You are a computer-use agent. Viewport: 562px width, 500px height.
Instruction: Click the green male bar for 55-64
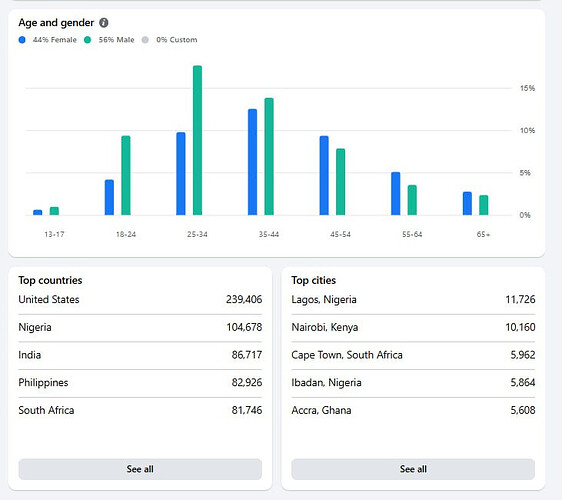pyautogui.click(x=412, y=200)
